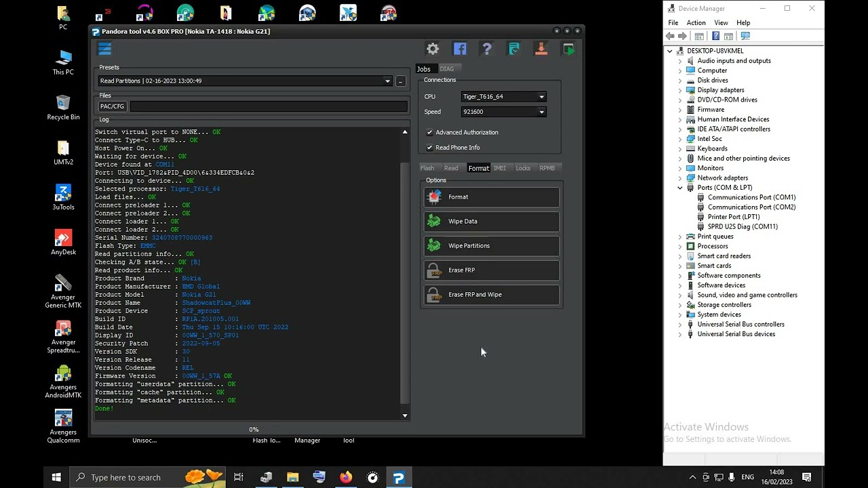Expand Network adapters node

[680, 178]
